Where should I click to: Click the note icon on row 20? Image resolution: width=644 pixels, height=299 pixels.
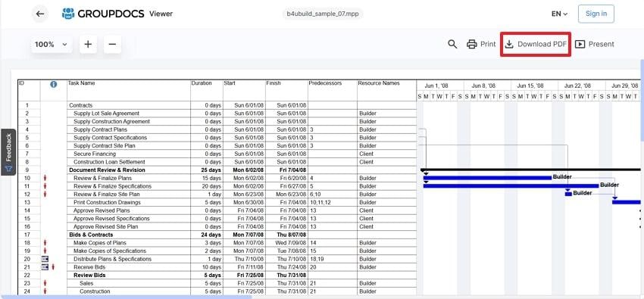pyautogui.click(x=45, y=259)
